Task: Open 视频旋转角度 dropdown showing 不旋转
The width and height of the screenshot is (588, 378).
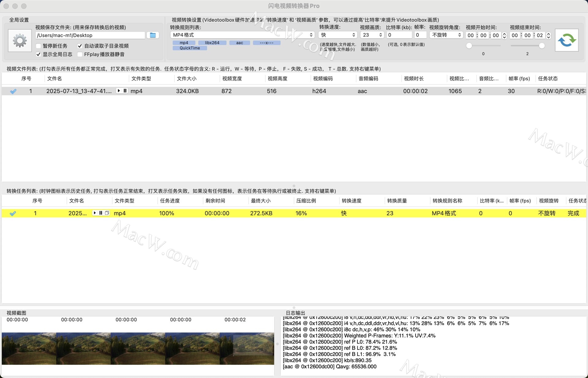Action: (x=446, y=35)
